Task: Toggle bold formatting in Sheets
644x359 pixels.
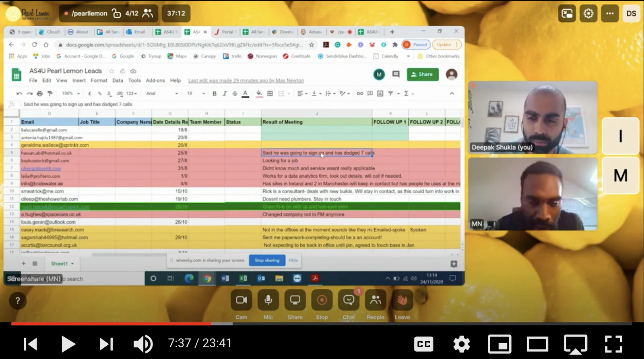Action: 215,93
